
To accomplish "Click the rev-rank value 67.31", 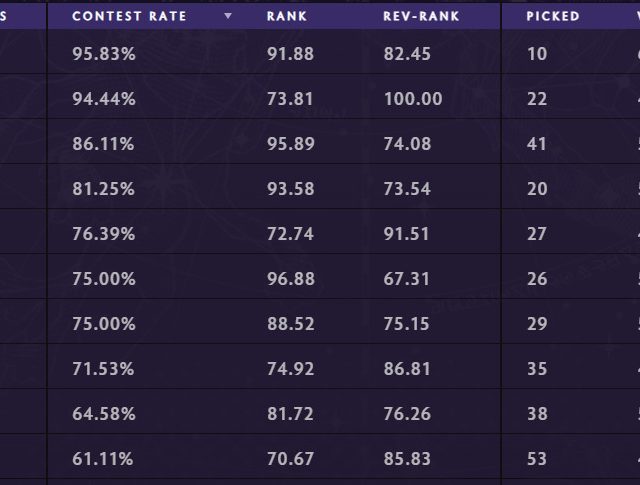I will tap(407, 279).
